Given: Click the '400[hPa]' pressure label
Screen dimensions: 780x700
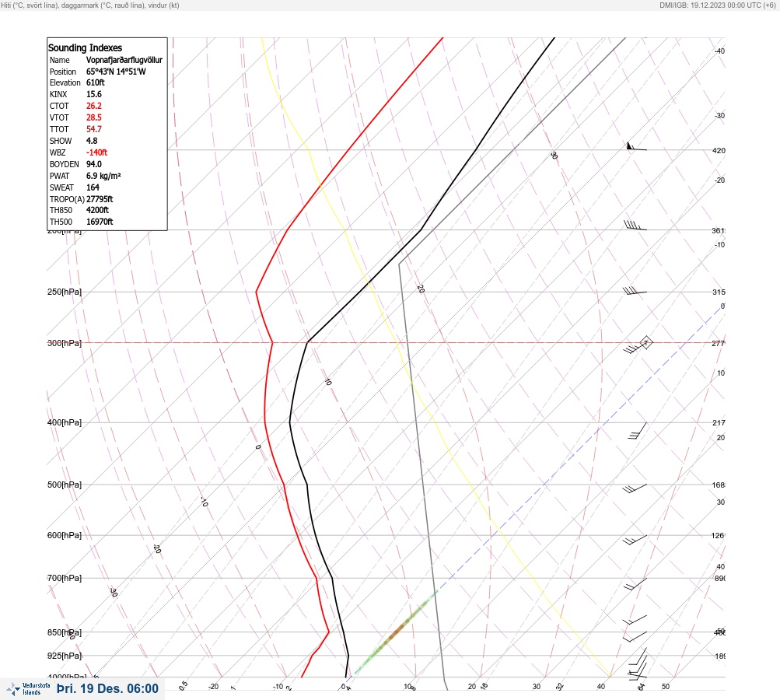Looking at the screenshot, I should tap(65, 422).
